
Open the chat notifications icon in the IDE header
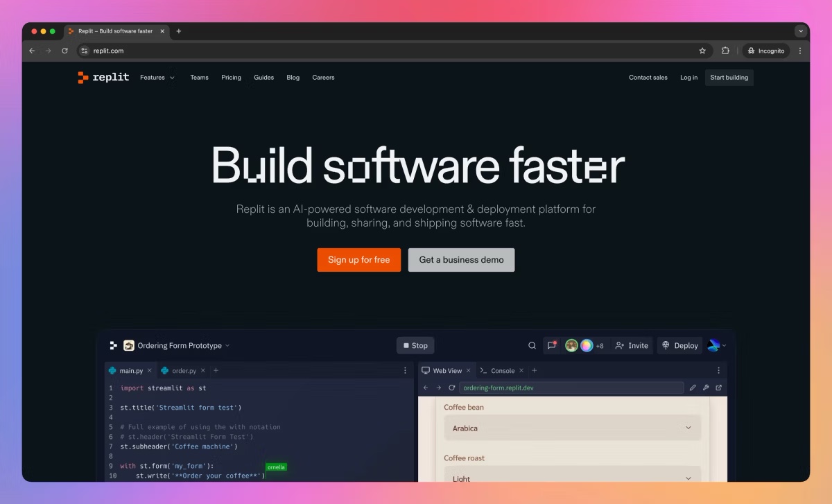point(552,345)
